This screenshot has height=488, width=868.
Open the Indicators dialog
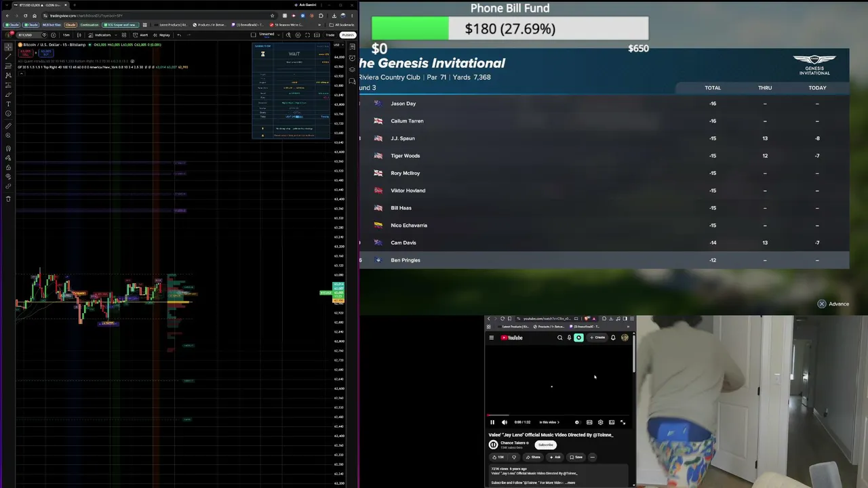pyautogui.click(x=100, y=35)
